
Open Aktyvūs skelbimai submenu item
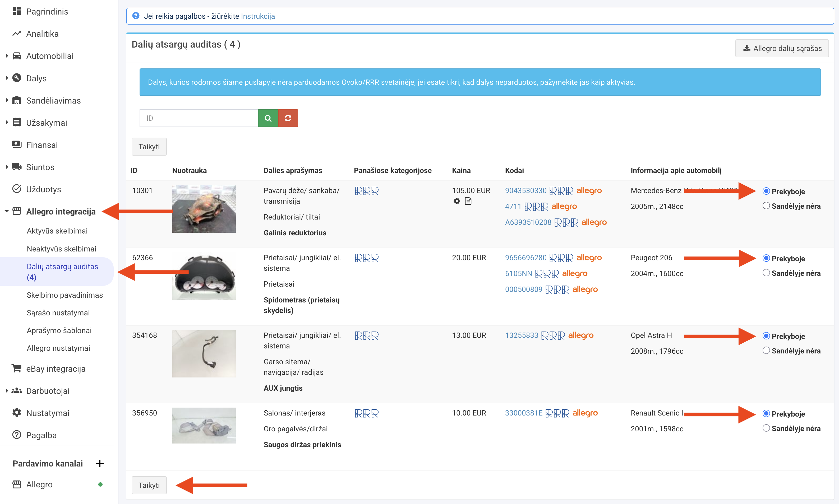(x=57, y=231)
